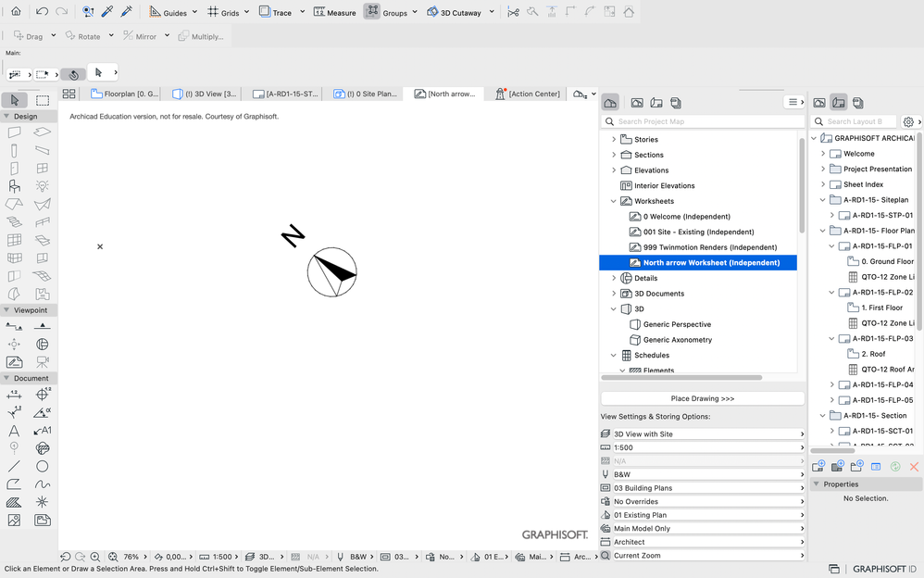
Task: Click the Home icon in the toolbar
Action: pos(16,11)
